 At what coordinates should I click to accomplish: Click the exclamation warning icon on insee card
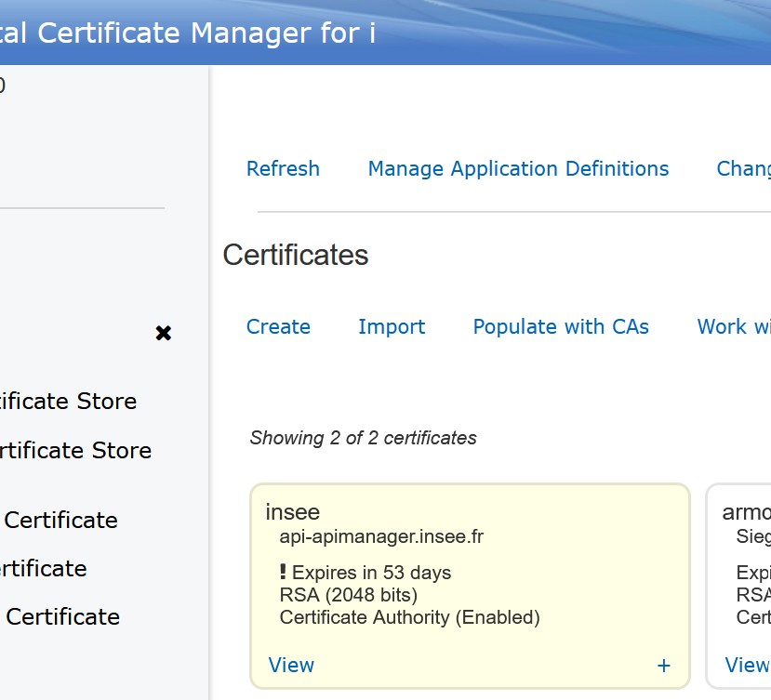click(283, 572)
